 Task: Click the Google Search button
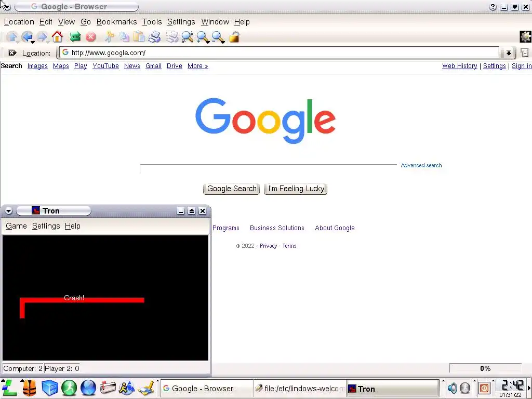coord(231,189)
